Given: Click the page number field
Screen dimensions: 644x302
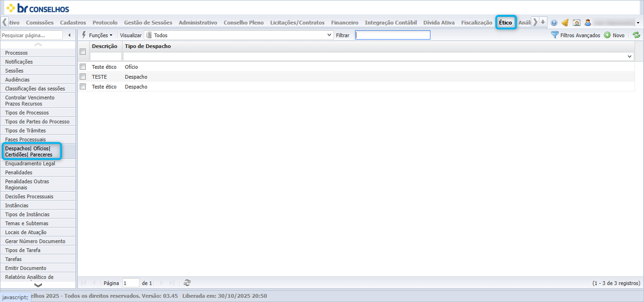Looking at the screenshot, I should (131, 283).
